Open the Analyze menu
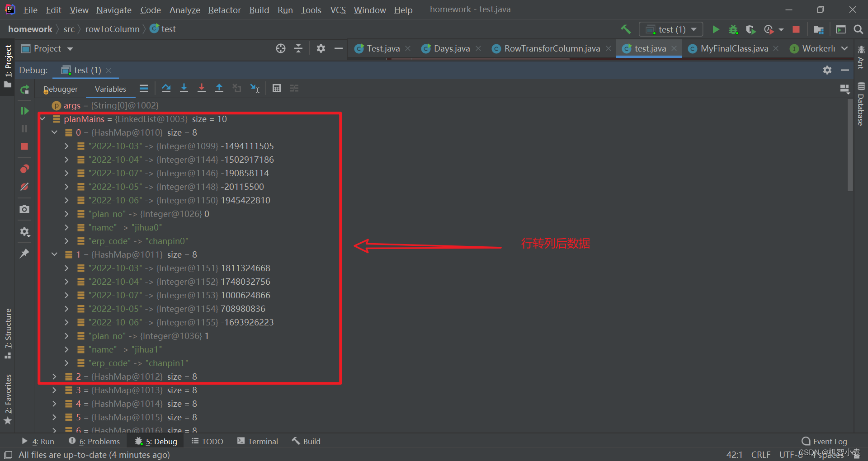868x461 pixels. click(x=185, y=10)
